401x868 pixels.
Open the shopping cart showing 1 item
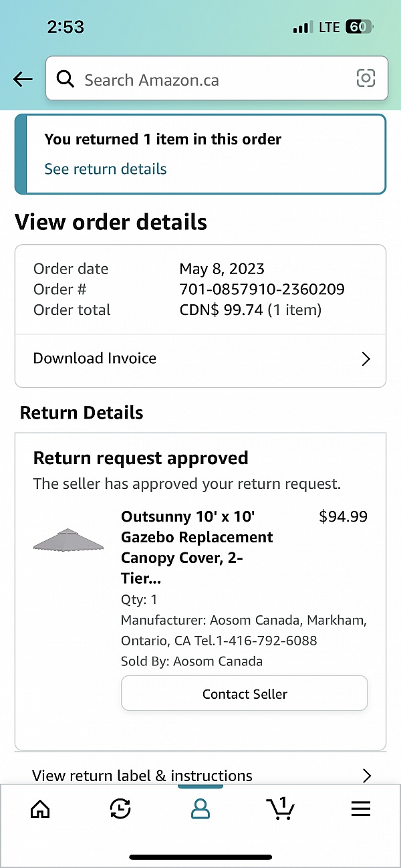click(281, 809)
